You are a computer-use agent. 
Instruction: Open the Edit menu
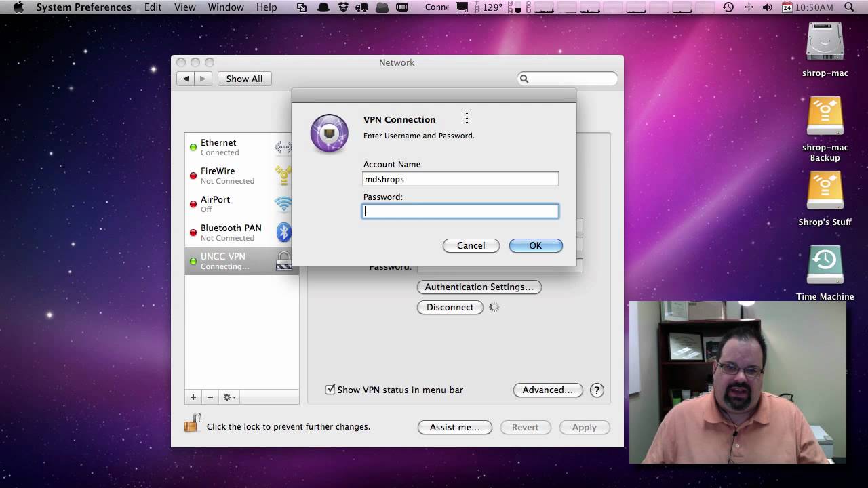(x=153, y=7)
